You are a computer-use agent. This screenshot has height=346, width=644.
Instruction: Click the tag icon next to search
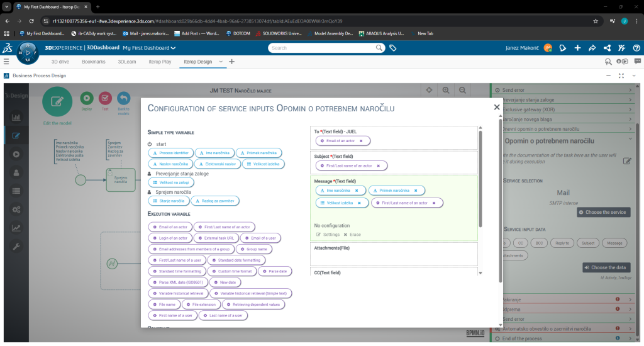click(392, 48)
